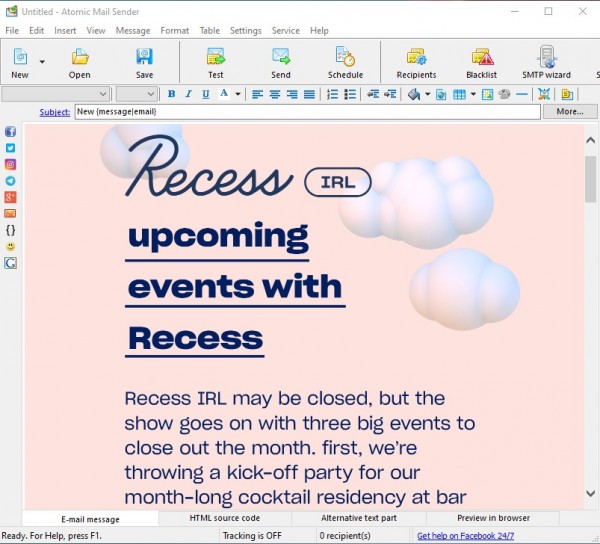Click the Google Plus sidebar icon
Viewport: 600px width, 544px height.
[10, 197]
